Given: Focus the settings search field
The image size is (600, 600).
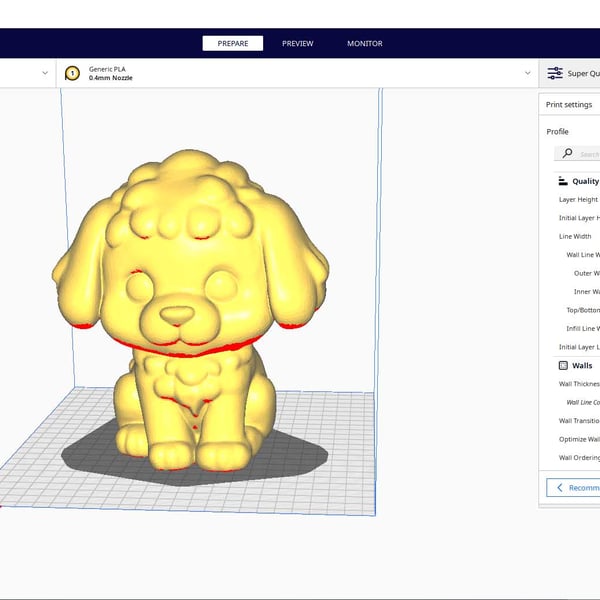Looking at the screenshot, I should coord(588,154).
